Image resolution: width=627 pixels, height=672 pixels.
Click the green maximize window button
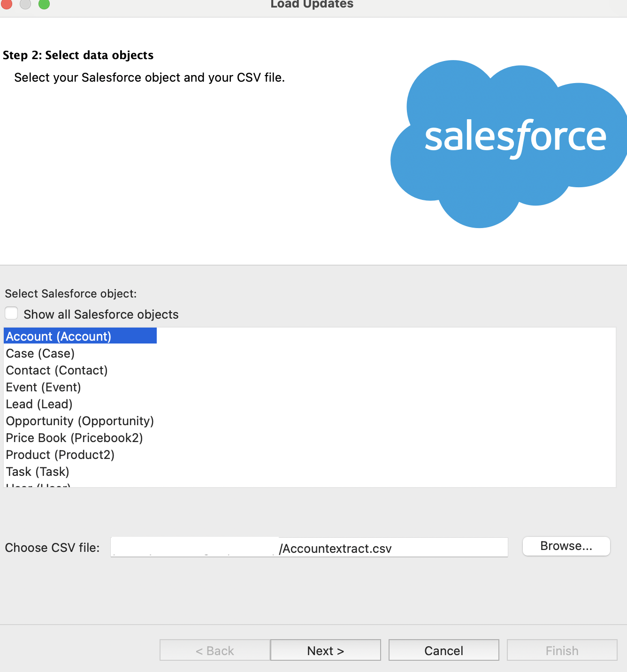tap(44, 3)
